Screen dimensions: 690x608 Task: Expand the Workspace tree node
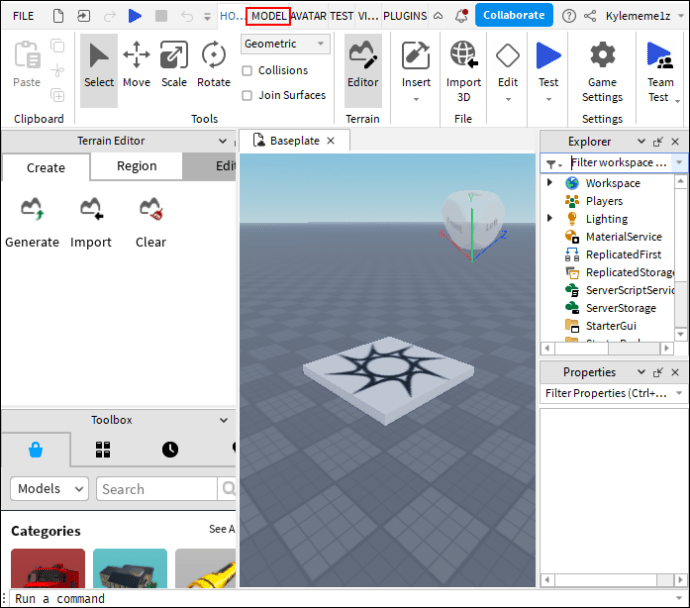coord(549,183)
